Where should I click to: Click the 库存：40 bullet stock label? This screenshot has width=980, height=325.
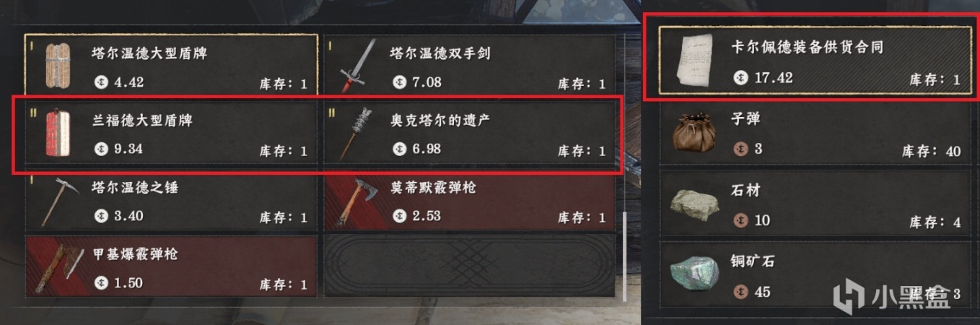coord(931,151)
